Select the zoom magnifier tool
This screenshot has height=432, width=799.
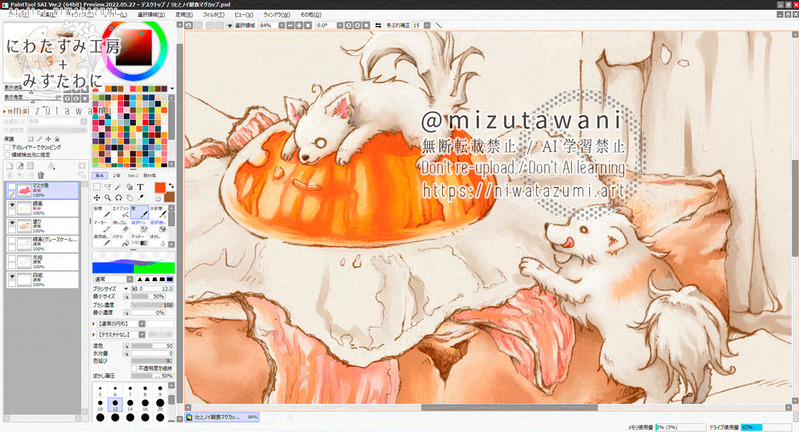108,198
